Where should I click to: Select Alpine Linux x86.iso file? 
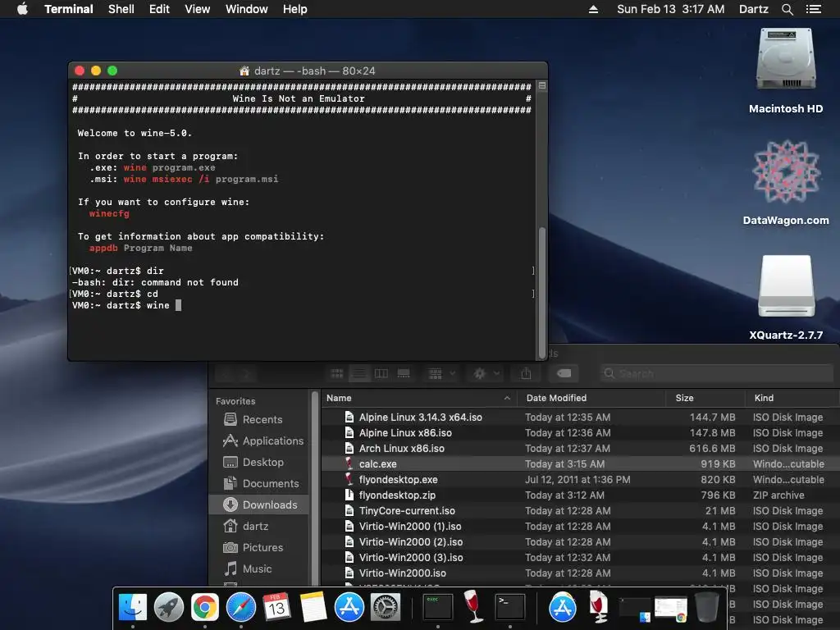coord(580,433)
